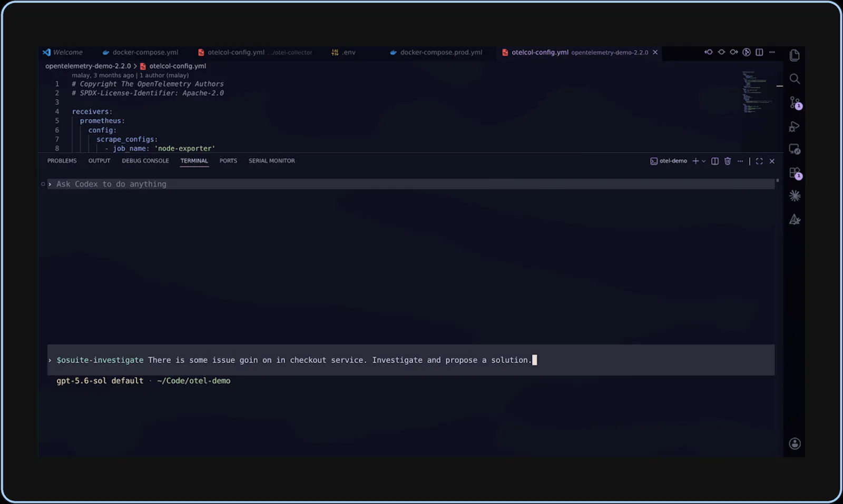Switch to the PROBLEMS panel tab

click(x=62, y=161)
